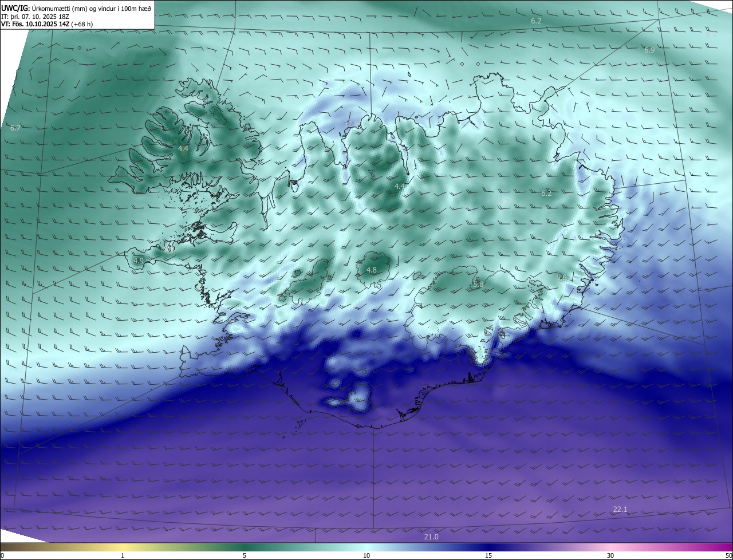Click the 22.1 value in the southern ocean
This screenshot has width=733, height=560.
[x=620, y=509]
